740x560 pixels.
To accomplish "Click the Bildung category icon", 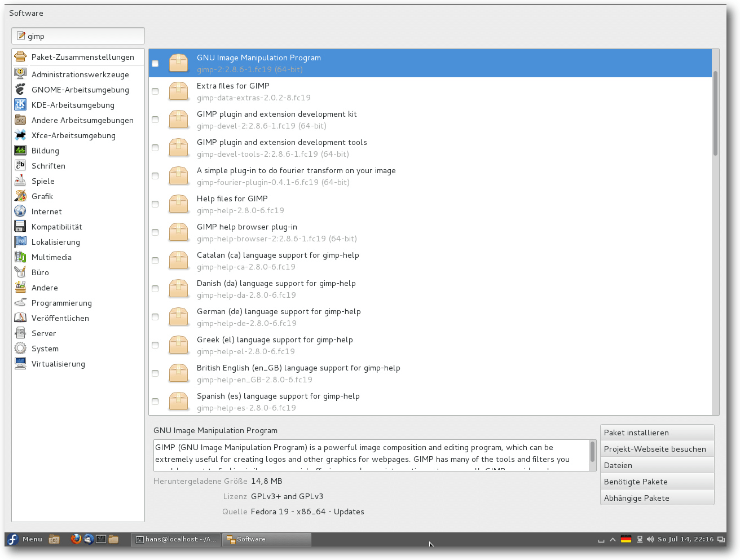I will (20, 150).
